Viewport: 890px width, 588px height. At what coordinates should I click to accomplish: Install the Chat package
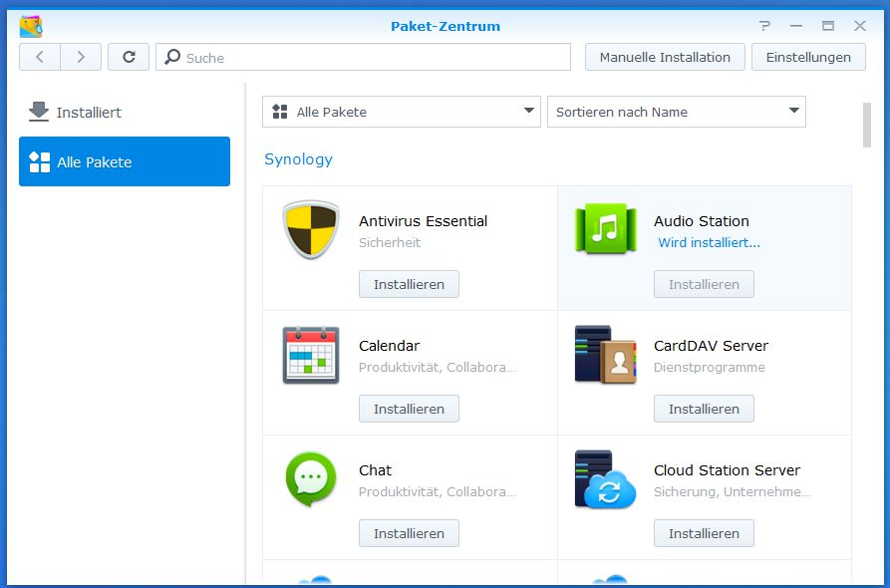[x=409, y=533]
